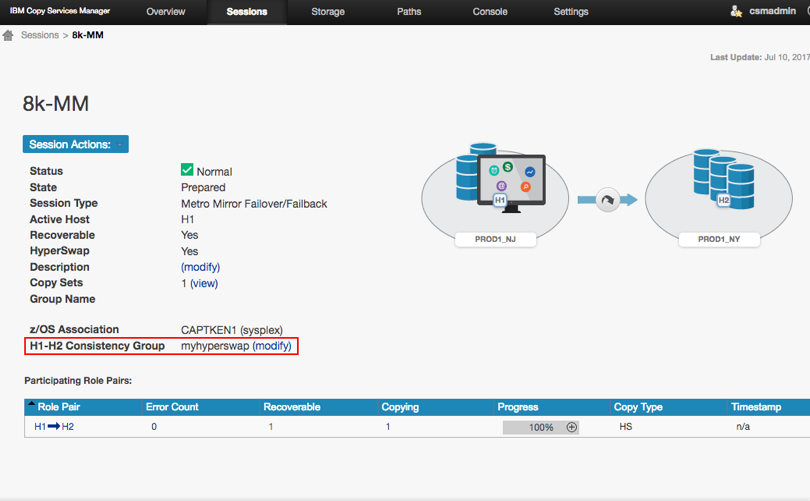Viewport: 810px width, 501px height.
Task: Sort by Copy Type column header
Action: tap(638, 407)
